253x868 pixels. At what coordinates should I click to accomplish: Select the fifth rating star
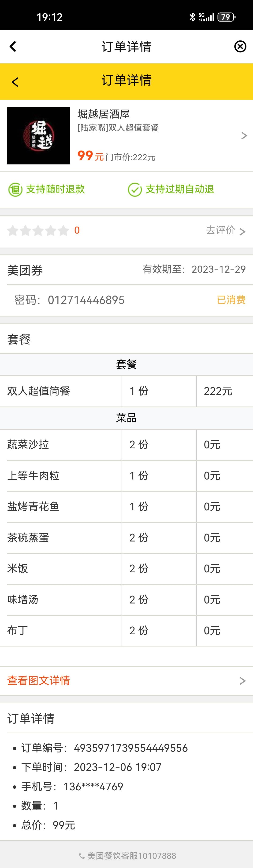[63, 230]
